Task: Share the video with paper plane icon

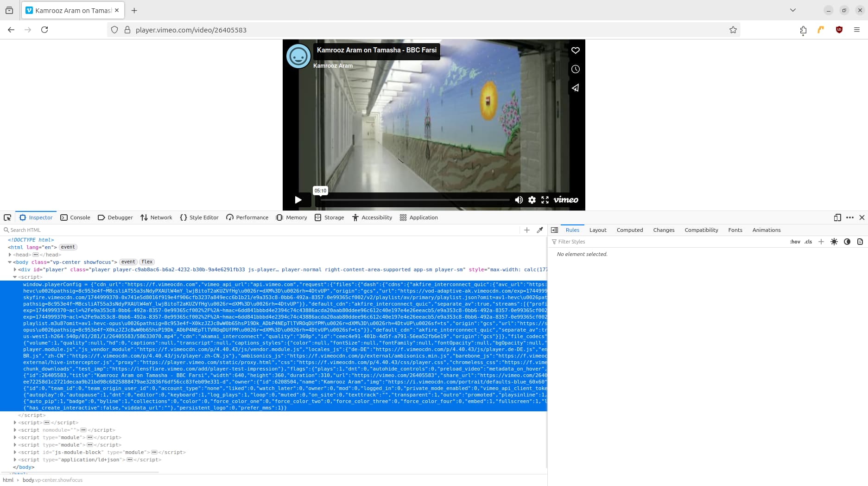Action: click(x=575, y=88)
